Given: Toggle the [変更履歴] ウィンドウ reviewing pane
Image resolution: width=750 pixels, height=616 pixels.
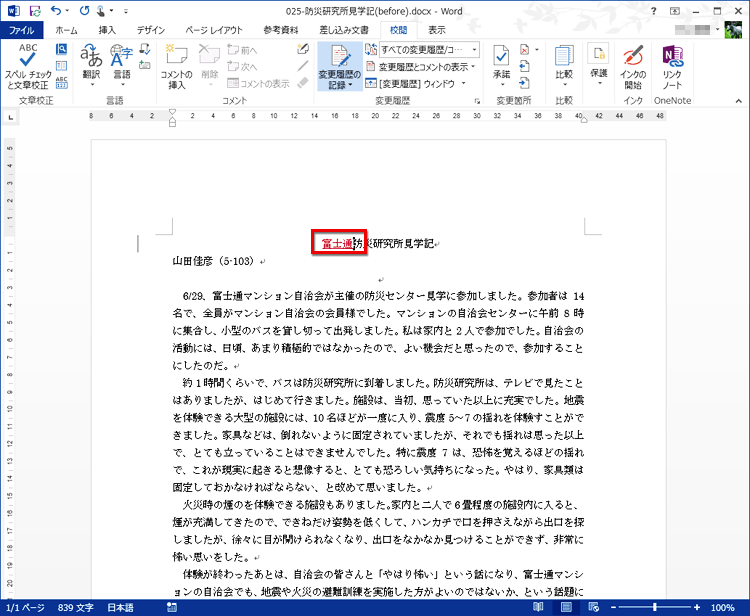Looking at the screenshot, I should 410,83.
